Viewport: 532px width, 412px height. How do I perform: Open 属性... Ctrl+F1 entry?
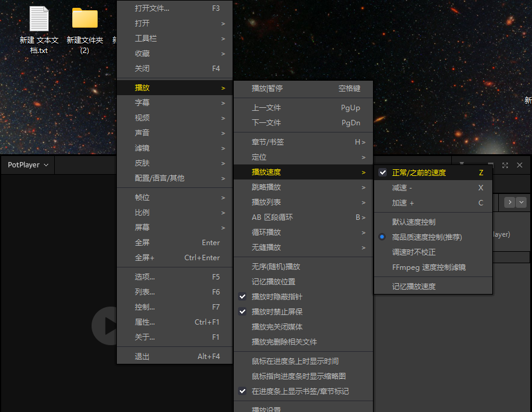click(175, 322)
